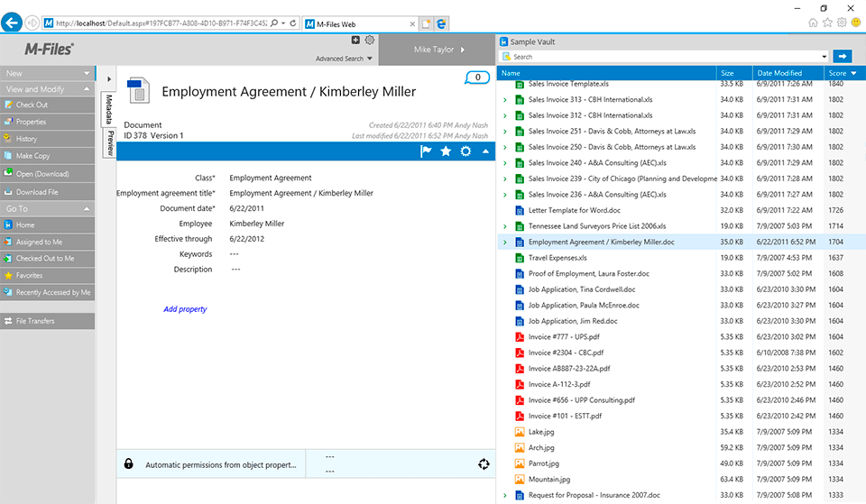Image resolution: width=866 pixels, height=504 pixels.
Task: Switch to the Preview tab
Action: tap(109, 142)
